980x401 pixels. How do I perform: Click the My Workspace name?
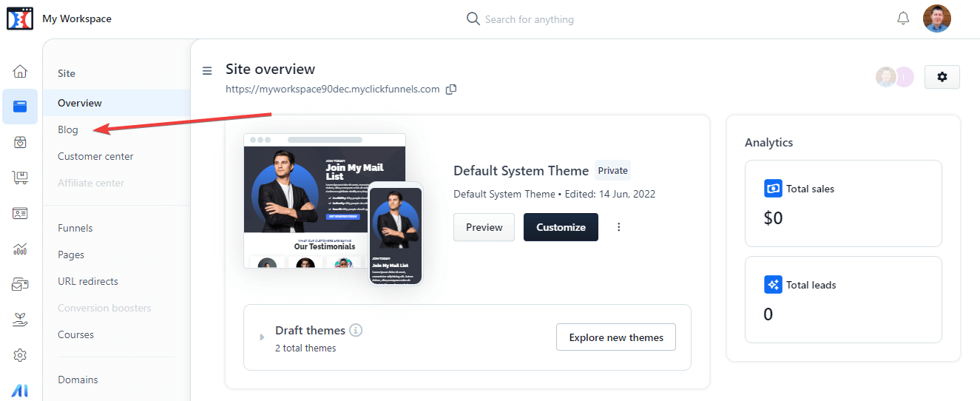(x=77, y=18)
